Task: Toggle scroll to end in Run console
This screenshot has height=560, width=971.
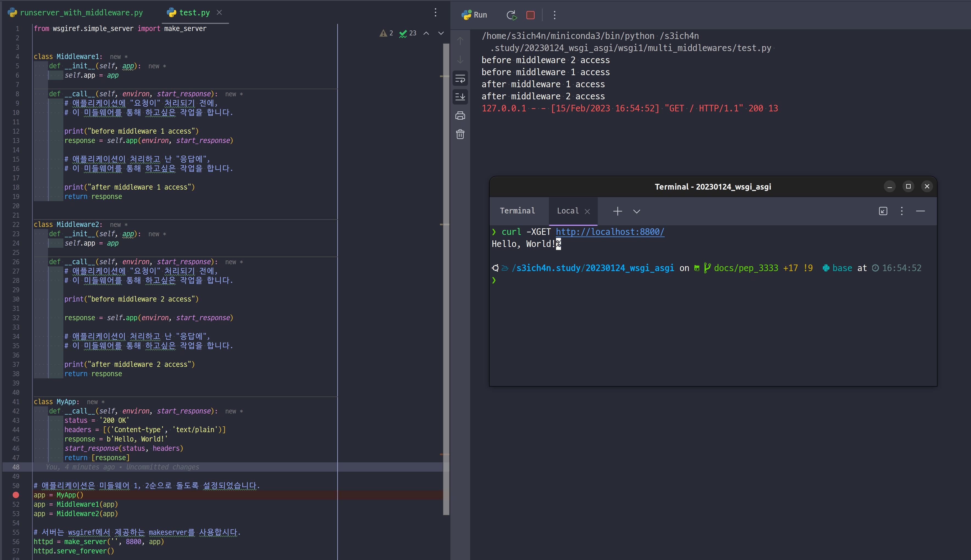Action: tap(460, 97)
